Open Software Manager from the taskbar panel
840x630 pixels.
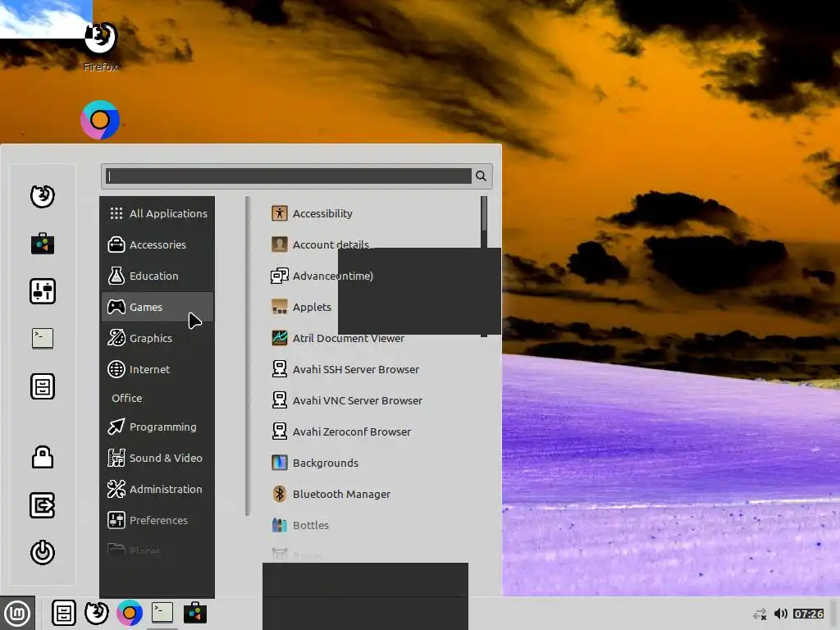coord(195,613)
